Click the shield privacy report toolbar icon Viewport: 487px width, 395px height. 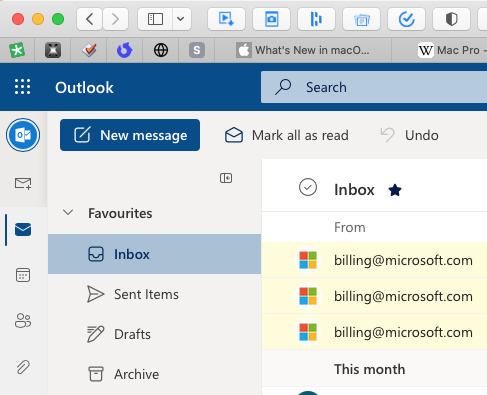451,19
